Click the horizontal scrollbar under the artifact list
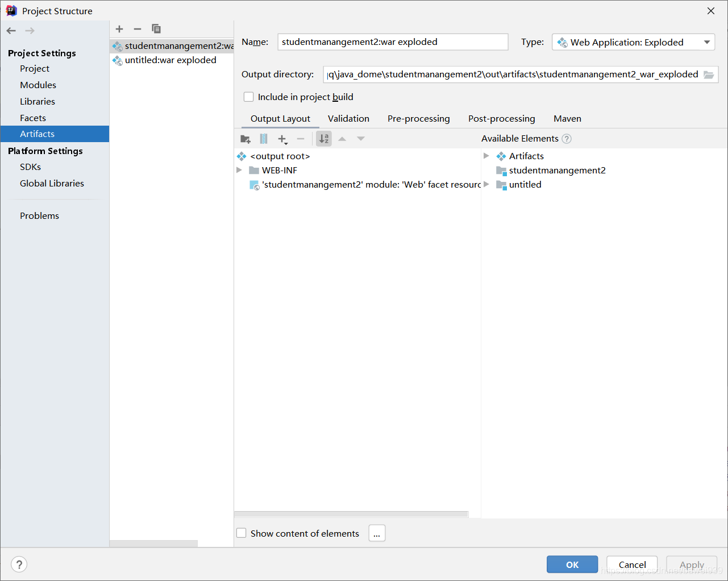This screenshot has width=728, height=581. pyautogui.click(x=153, y=543)
